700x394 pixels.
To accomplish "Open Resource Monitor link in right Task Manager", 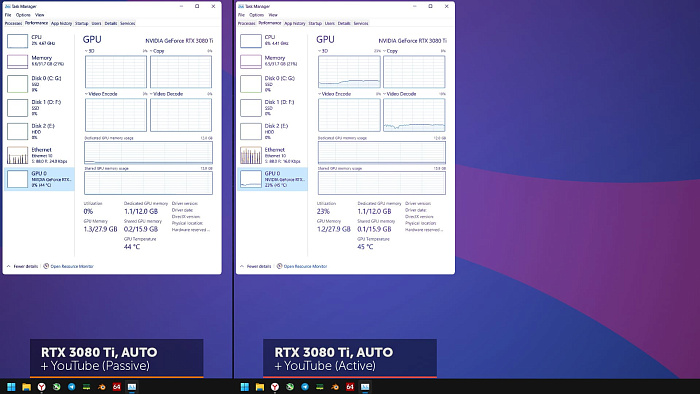I will (302, 266).
